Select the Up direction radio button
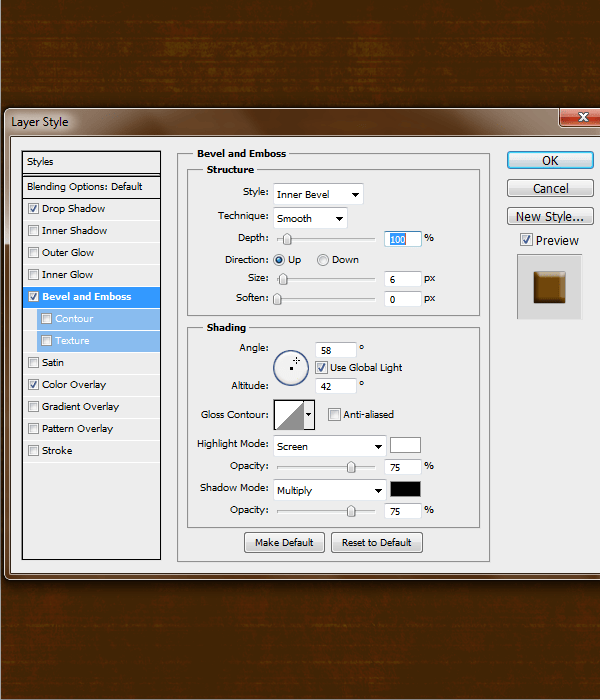The width and height of the screenshot is (600, 700). coord(279,260)
